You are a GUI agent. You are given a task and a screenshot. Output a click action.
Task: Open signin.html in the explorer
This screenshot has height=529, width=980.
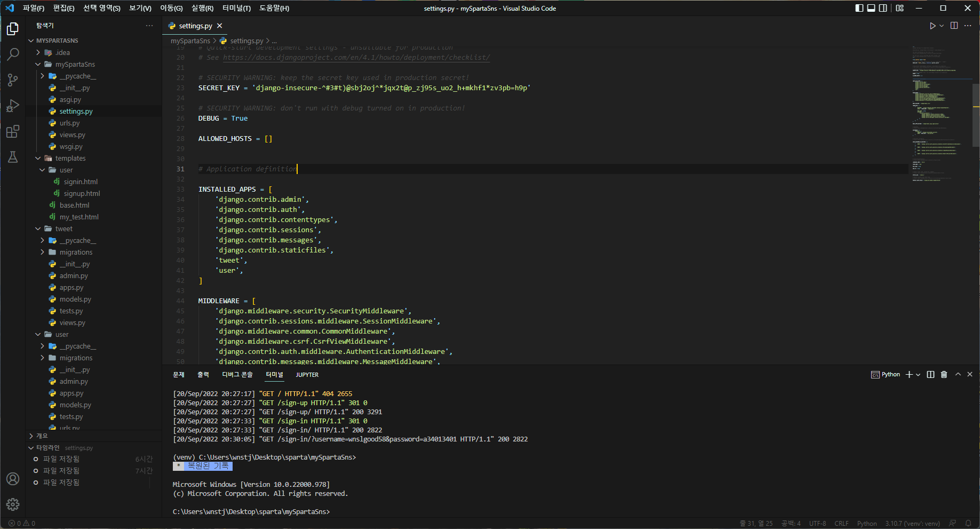81,181
